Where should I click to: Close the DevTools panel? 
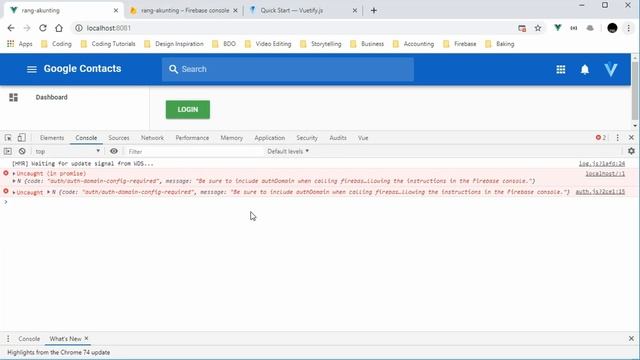(x=631, y=138)
